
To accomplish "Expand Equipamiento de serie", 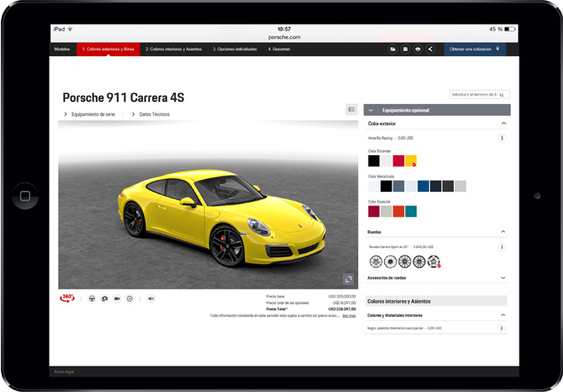I will click(90, 114).
